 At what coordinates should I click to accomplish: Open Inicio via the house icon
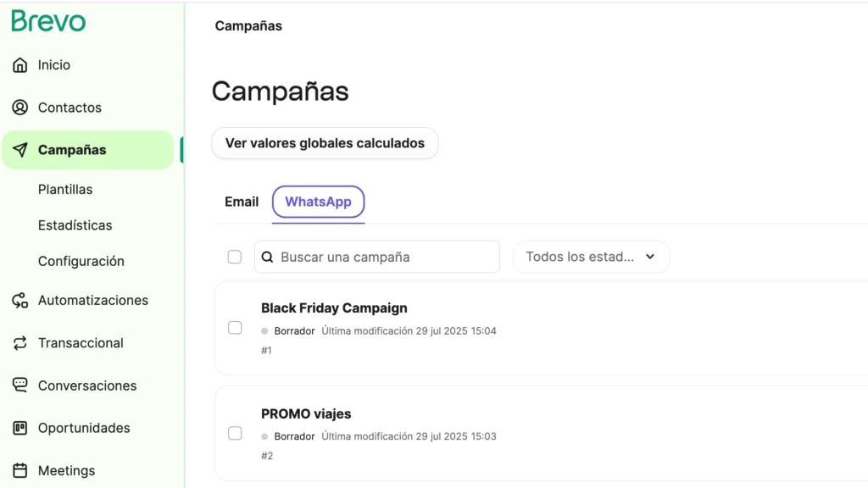[x=20, y=65]
